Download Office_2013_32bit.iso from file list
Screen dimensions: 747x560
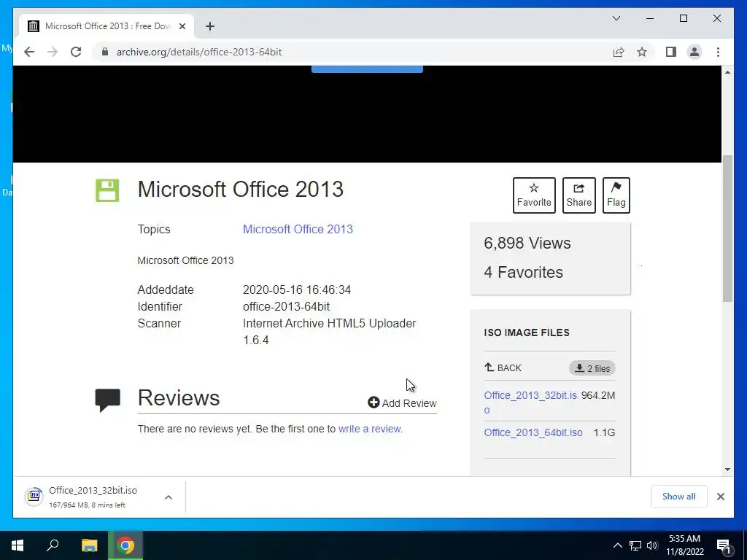(530, 402)
